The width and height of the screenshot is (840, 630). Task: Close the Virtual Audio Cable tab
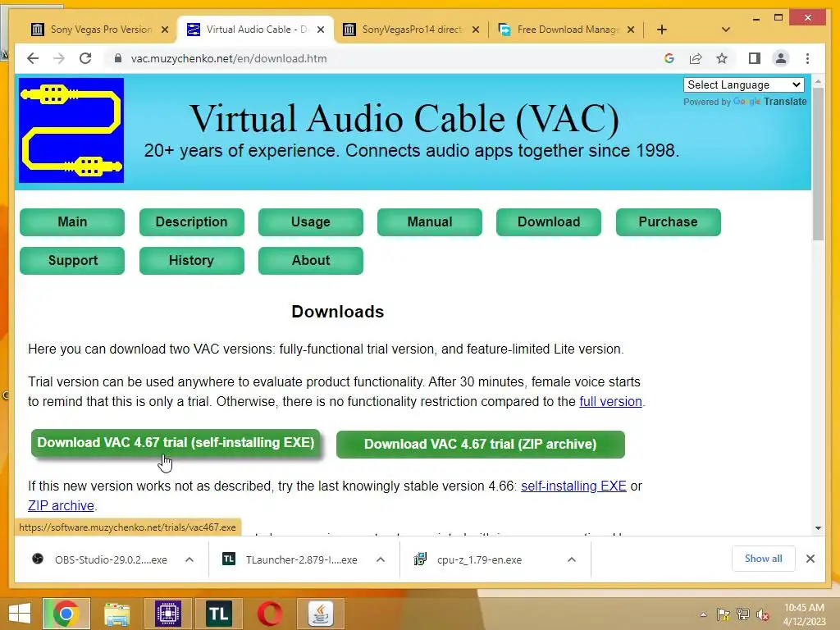tap(321, 30)
